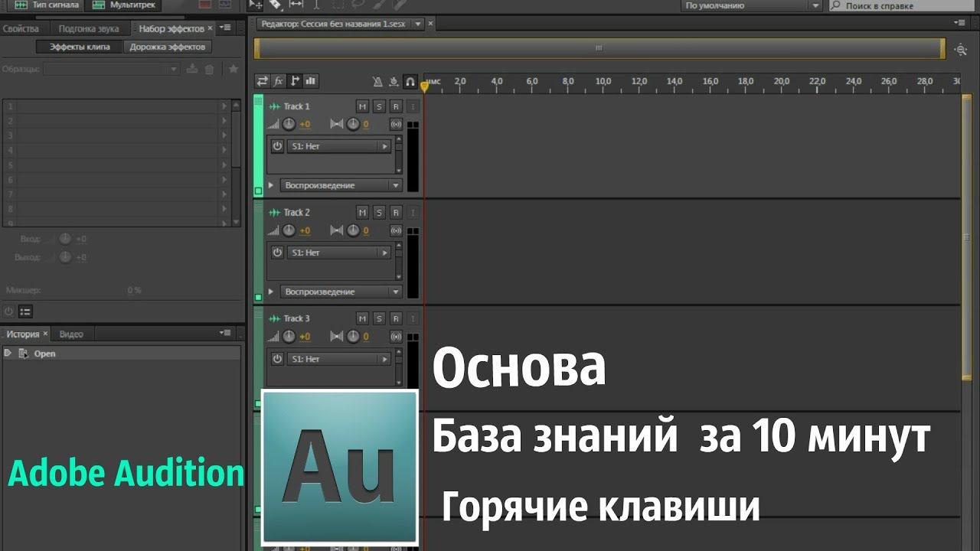Click Track 1 stereo pan knob
The height and width of the screenshot is (551, 980).
pyautogui.click(x=352, y=124)
